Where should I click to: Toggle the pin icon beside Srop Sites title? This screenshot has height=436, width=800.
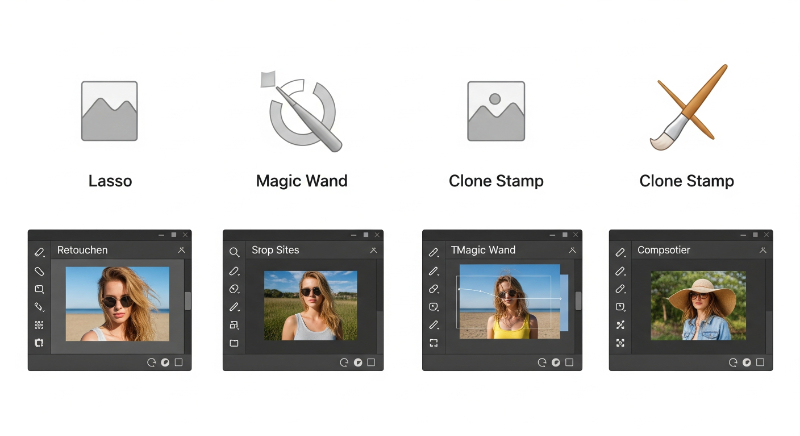point(373,250)
